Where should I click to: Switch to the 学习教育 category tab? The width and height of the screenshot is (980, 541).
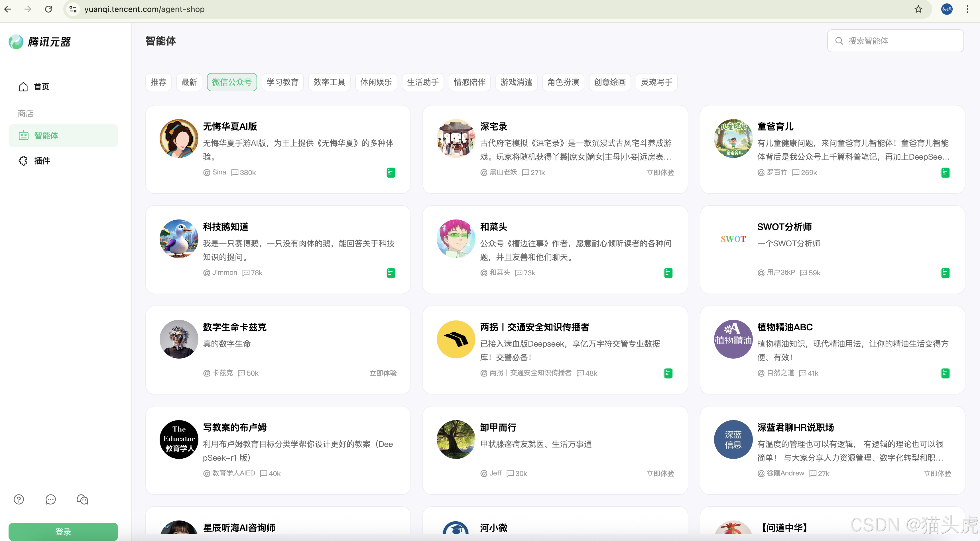[x=282, y=82]
